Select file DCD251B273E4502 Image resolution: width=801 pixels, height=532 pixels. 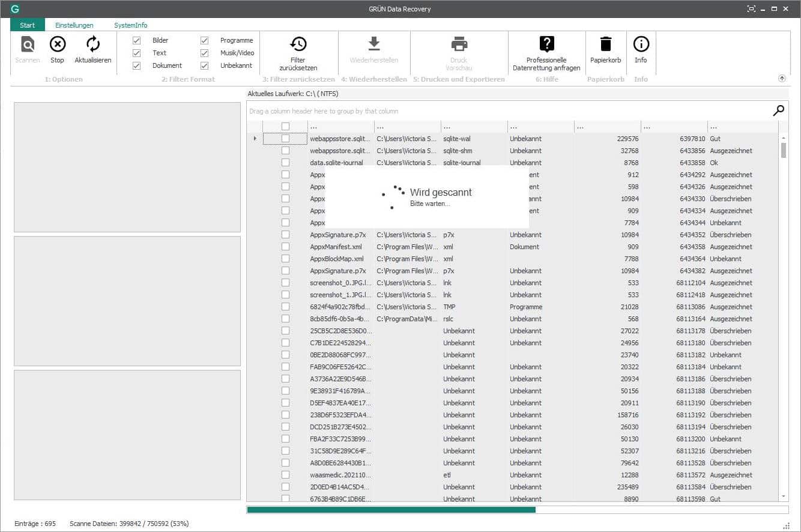[340, 427]
